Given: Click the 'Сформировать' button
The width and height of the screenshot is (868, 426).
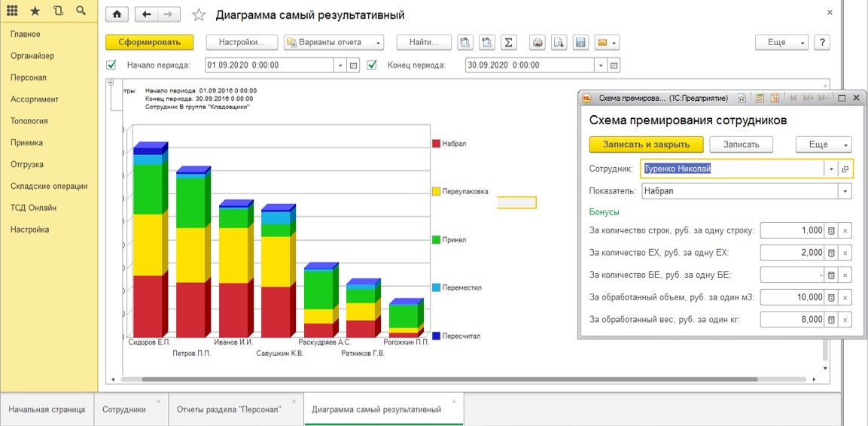Looking at the screenshot, I should click(x=149, y=42).
